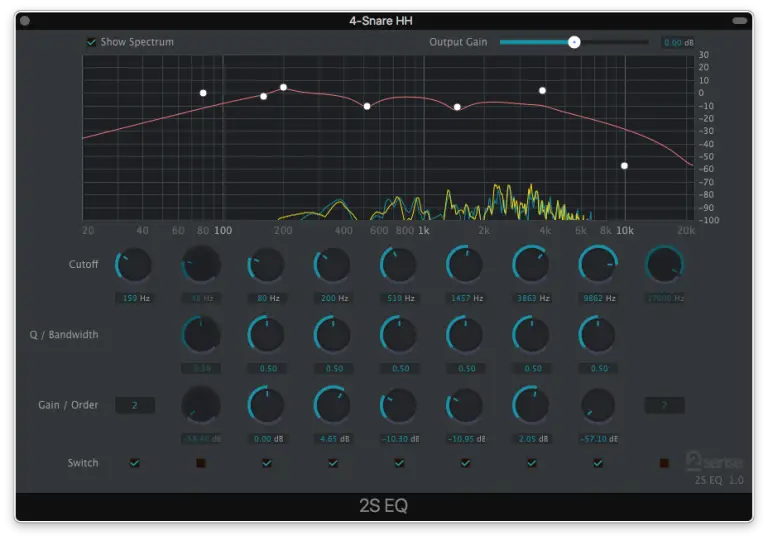Click the Gain knob above -10.95 dB

pos(464,406)
